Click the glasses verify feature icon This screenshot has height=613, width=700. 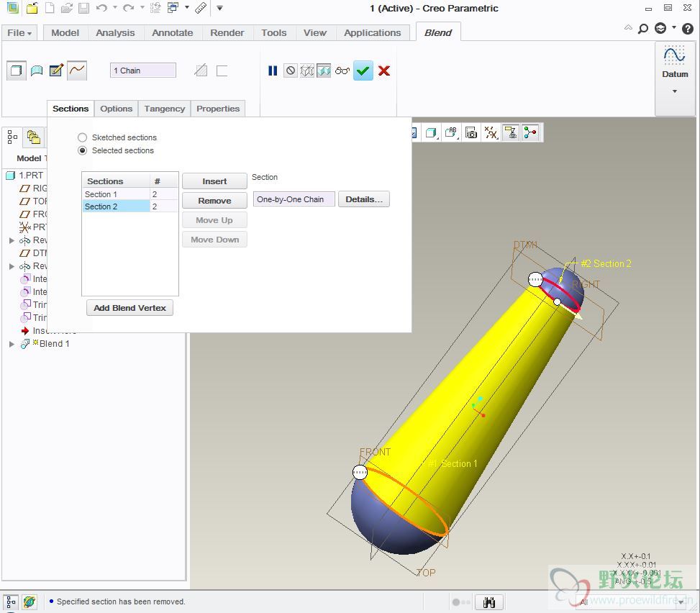pos(342,71)
